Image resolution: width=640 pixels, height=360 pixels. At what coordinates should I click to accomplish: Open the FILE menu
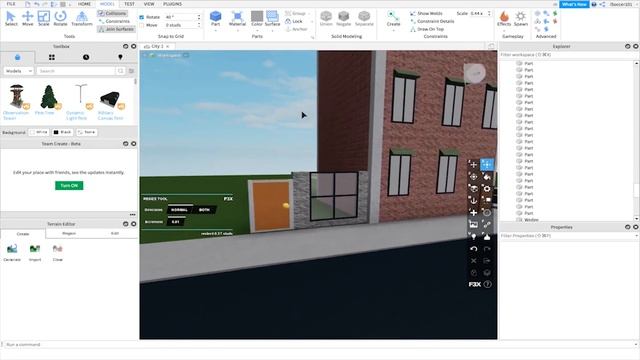click(x=11, y=4)
